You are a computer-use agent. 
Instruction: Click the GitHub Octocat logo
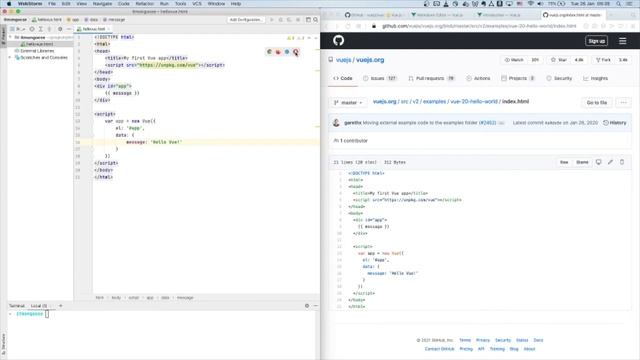coord(338,40)
